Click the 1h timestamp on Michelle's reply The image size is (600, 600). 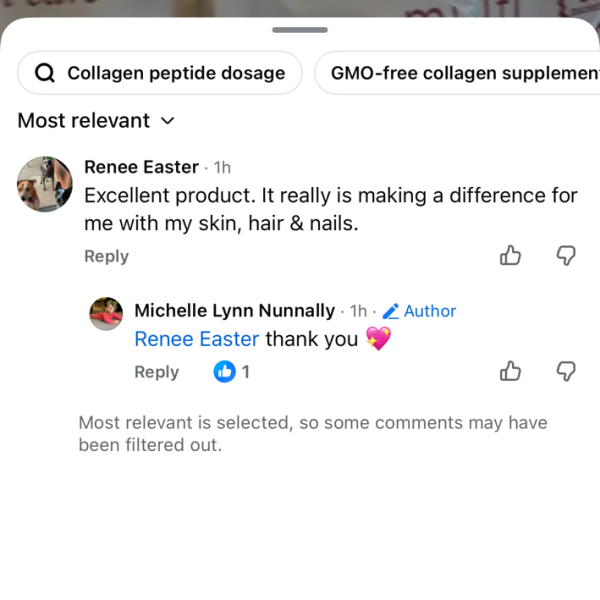tap(358, 311)
